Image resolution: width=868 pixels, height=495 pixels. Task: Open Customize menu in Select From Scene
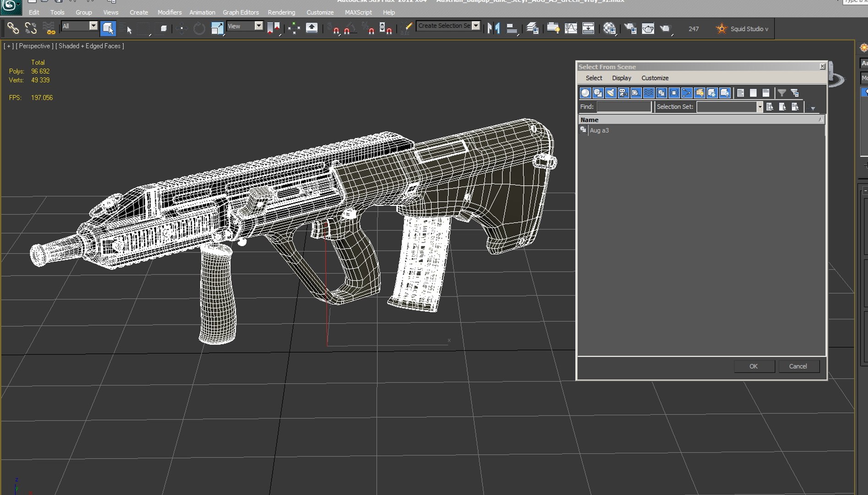(655, 78)
